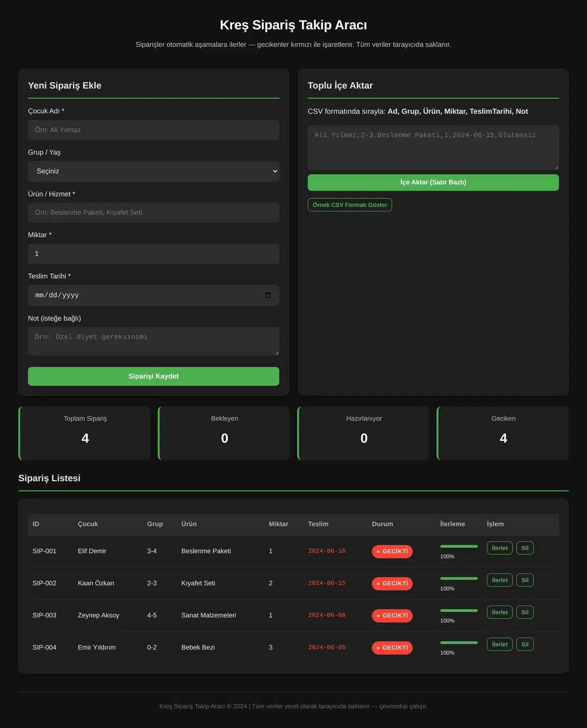Click the SIP-004 progress bar

(x=459, y=643)
